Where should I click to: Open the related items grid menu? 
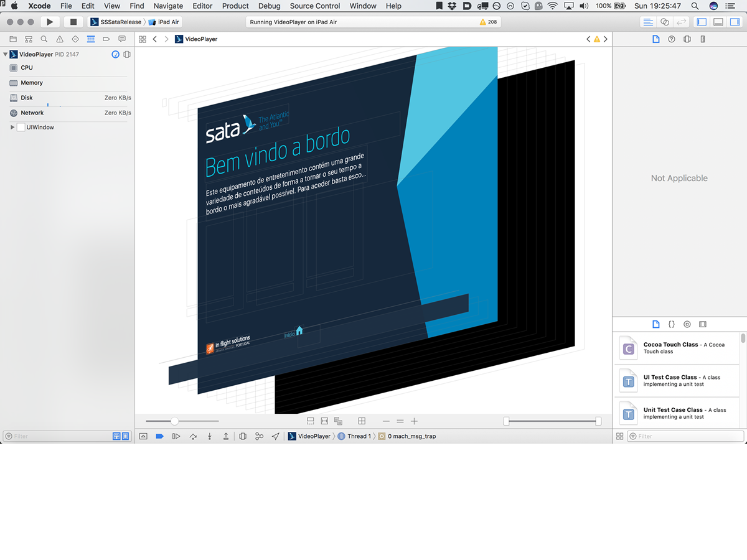[143, 39]
